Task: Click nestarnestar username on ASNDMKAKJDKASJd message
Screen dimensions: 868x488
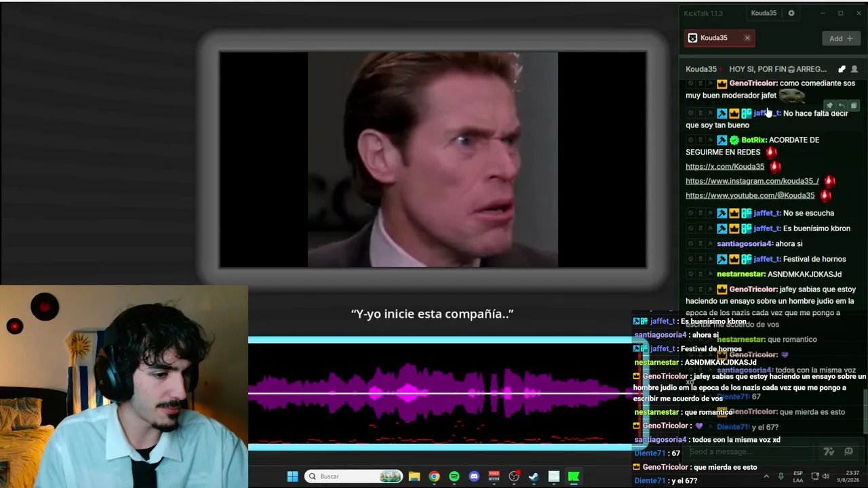Action: point(741,274)
